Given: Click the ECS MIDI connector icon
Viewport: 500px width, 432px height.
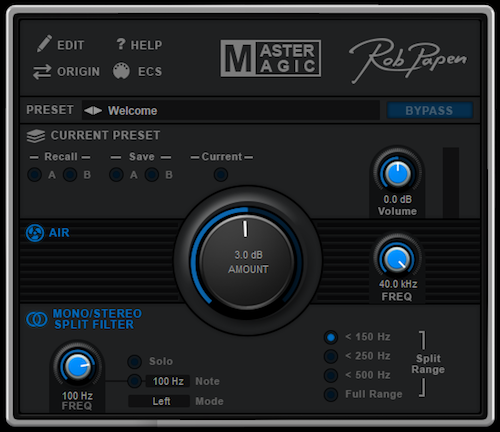Looking at the screenshot, I should click(121, 71).
